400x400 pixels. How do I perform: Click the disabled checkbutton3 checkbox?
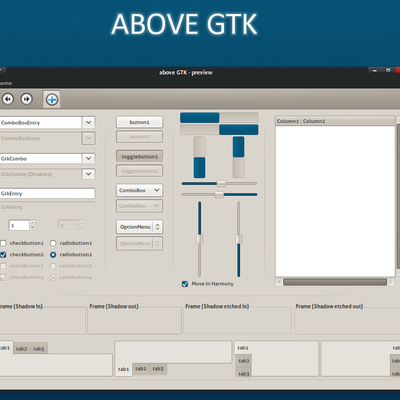pos(3,266)
